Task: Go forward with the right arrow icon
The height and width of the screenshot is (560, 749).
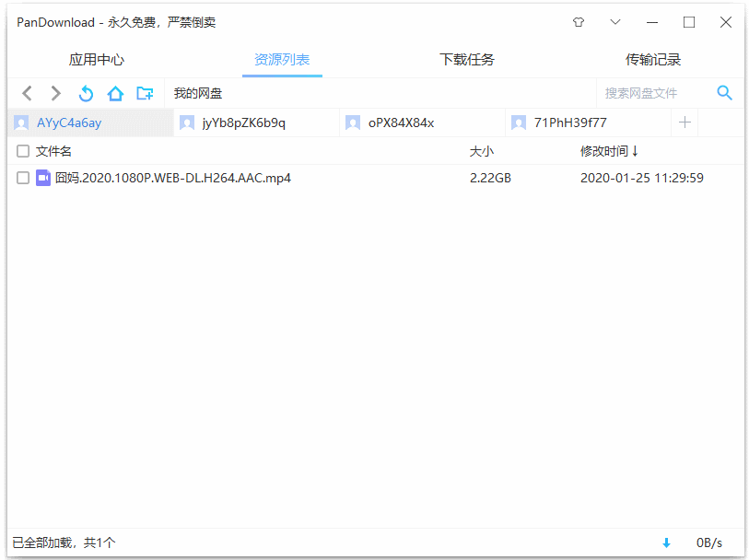Action: (56, 93)
